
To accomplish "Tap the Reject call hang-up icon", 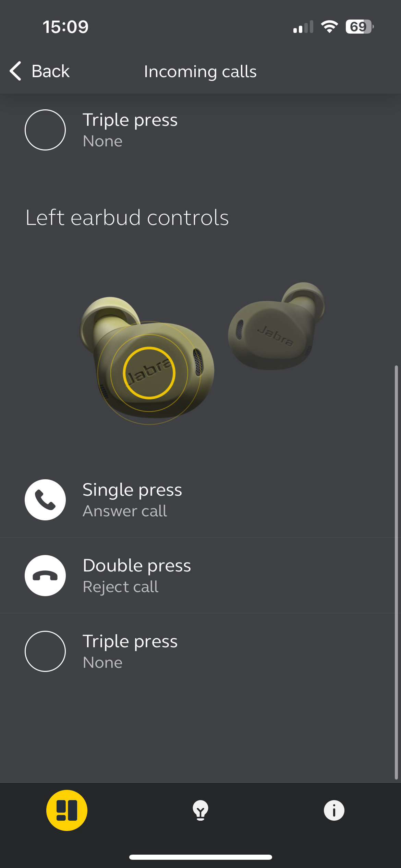I will click(45, 576).
